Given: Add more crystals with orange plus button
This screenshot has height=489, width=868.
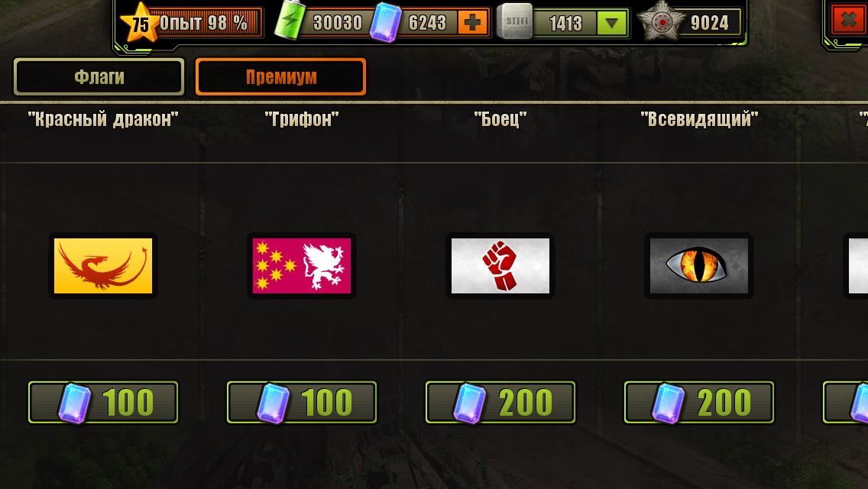Looking at the screenshot, I should coord(472,23).
